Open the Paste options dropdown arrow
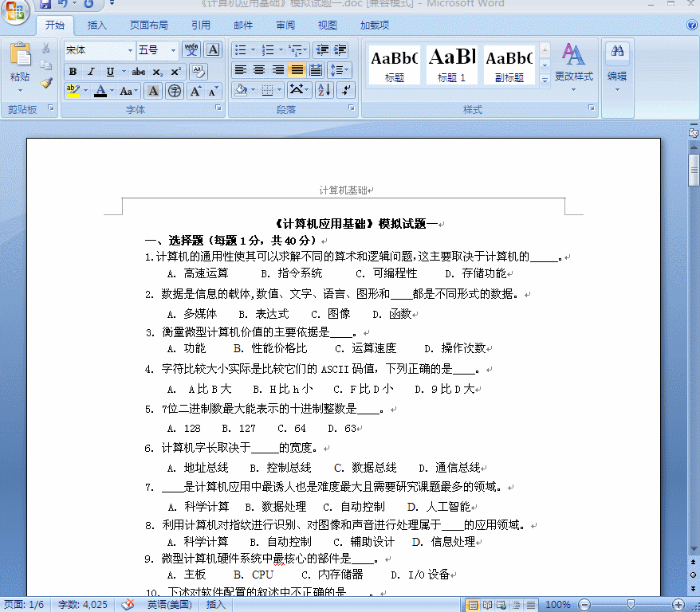 coord(20,91)
